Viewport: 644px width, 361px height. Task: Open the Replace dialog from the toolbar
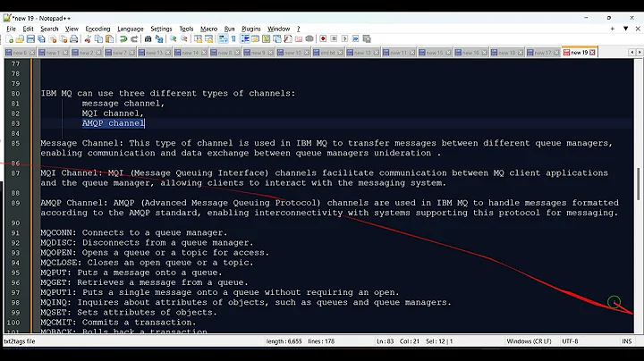159,39
